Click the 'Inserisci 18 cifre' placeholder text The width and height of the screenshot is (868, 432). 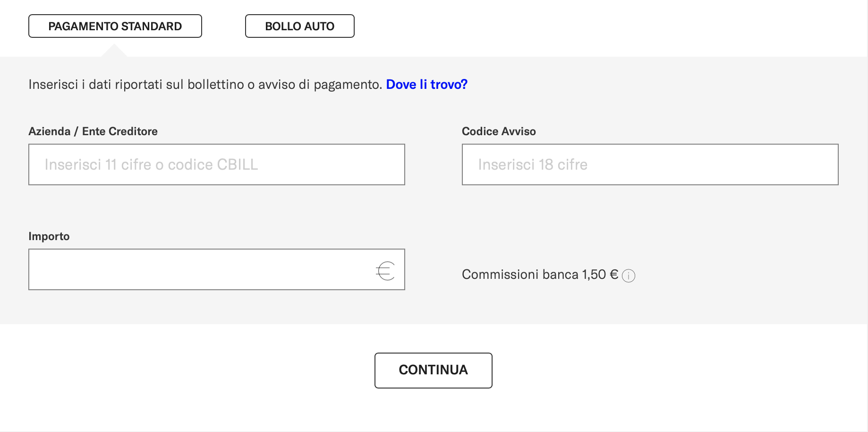click(x=533, y=164)
